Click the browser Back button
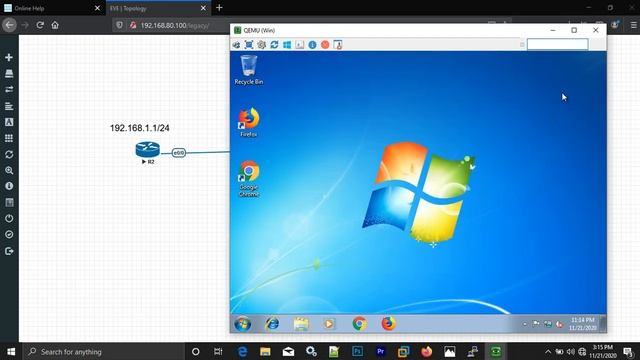The height and width of the screenshot is (360, 640). (9, 25)
